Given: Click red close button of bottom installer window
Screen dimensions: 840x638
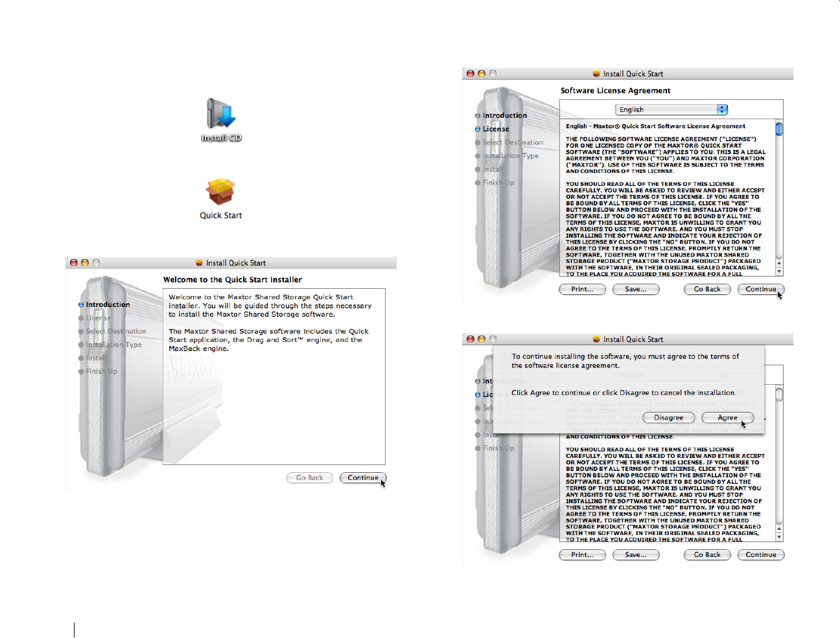Looking at the screenshot, I should pyautogui.click(x=471, y=339).
